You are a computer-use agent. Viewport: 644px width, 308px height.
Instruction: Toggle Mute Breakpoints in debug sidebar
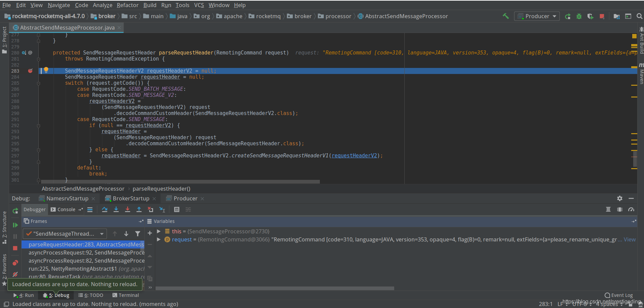coord(15,274)
